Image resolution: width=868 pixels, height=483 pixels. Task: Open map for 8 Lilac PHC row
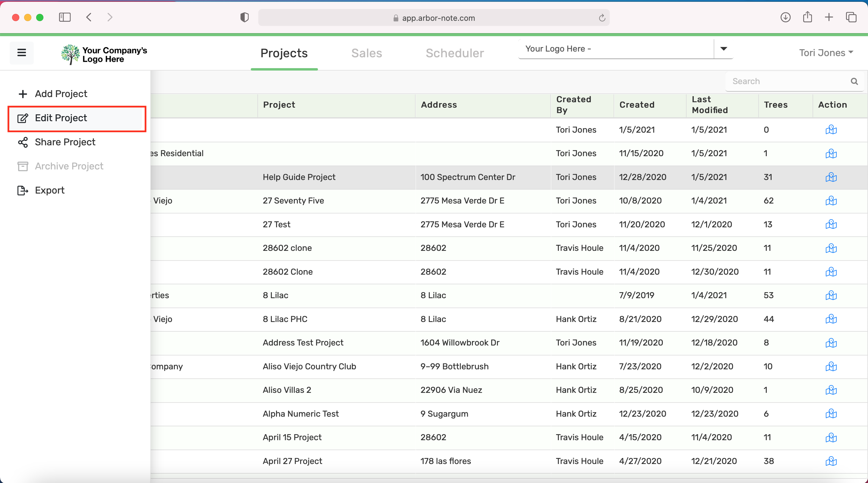click(x=831, y=319)
